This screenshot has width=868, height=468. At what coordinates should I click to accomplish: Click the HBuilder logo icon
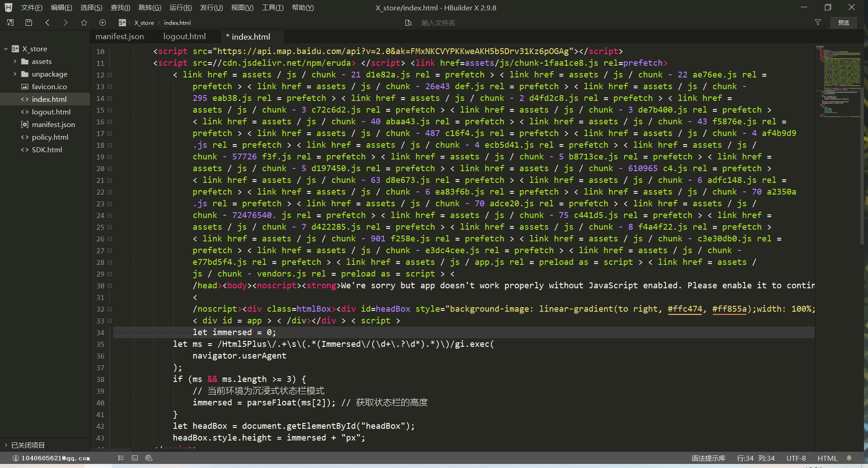coord(9,8)
